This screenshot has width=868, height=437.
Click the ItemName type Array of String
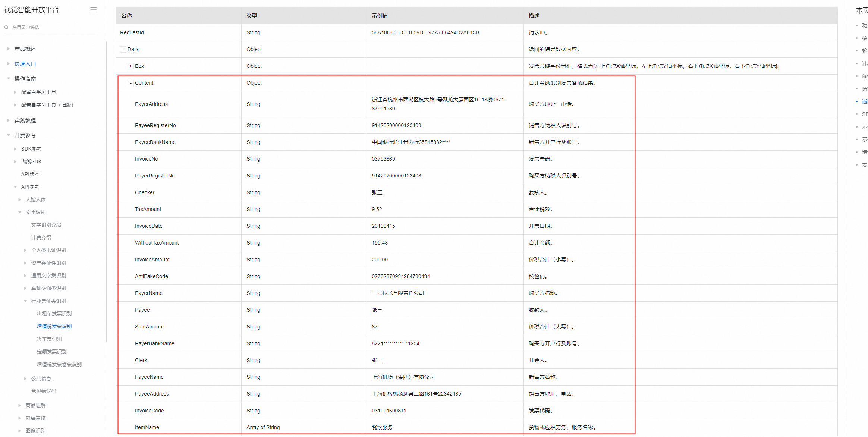[263, 427]
